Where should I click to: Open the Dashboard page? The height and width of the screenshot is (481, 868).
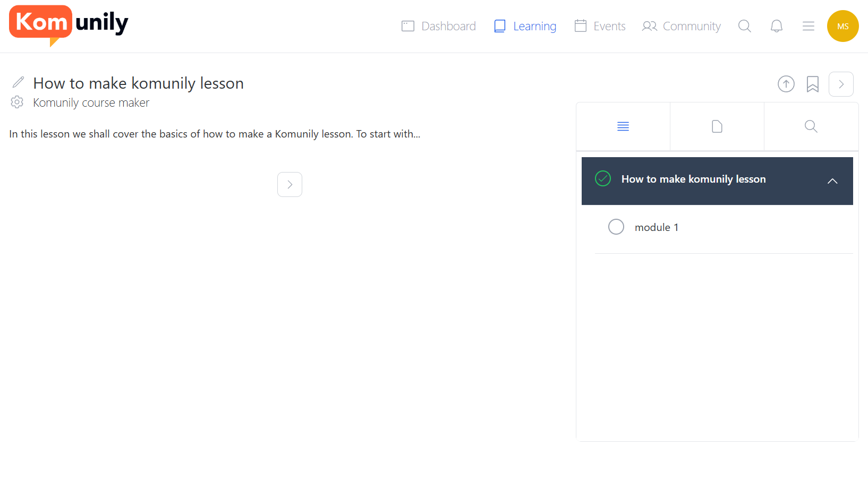pyautogui.click(x=439, y=26)
